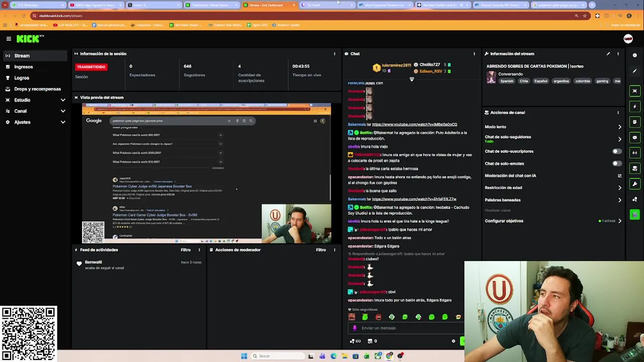Open Drops y recompensas in the sidebar
This screenshot has width=644, height=362.
(x=35, y=89)
